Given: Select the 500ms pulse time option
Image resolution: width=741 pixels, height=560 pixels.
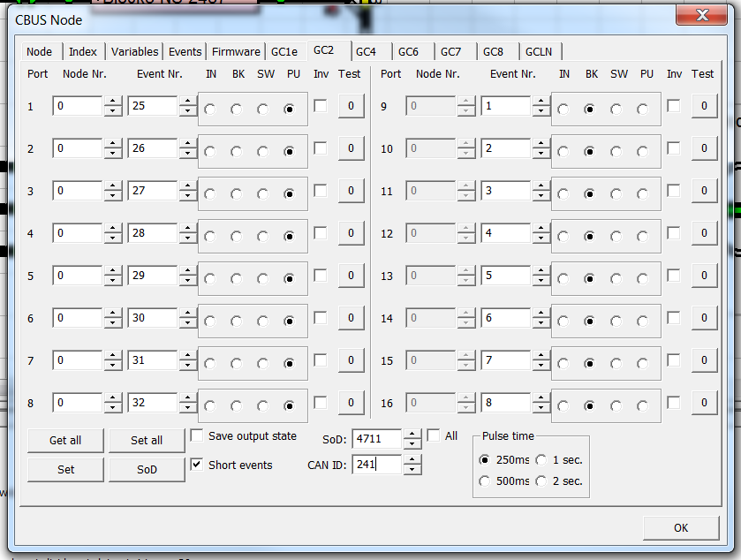Looking at the screenshot, I should click(484, 481).
